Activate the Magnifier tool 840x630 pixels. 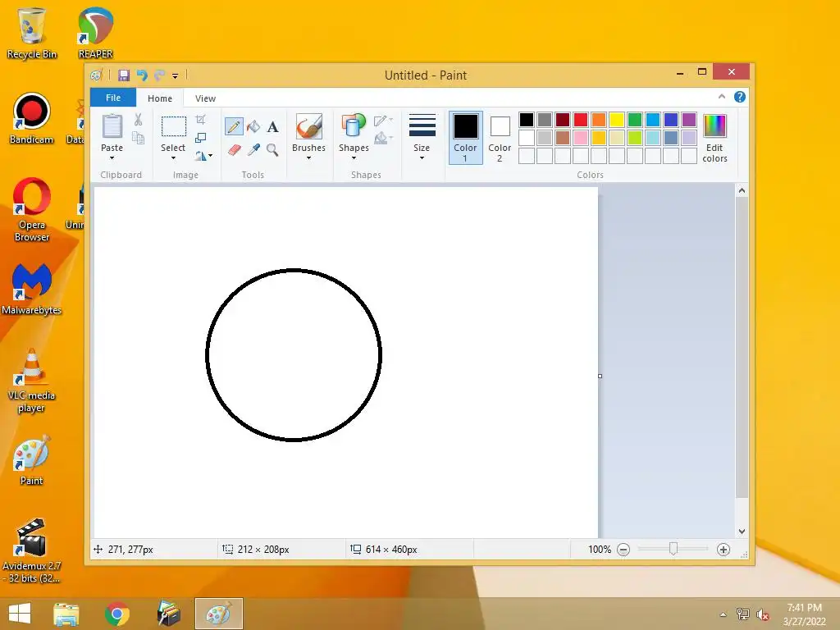pos(272,150)
